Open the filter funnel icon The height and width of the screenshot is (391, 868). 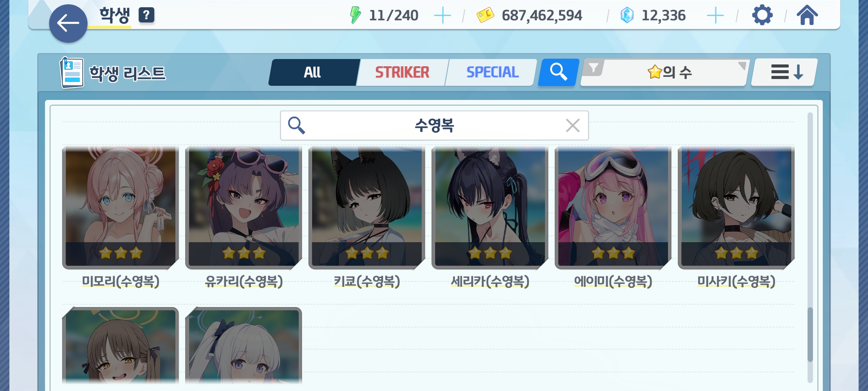click(593, 68)
